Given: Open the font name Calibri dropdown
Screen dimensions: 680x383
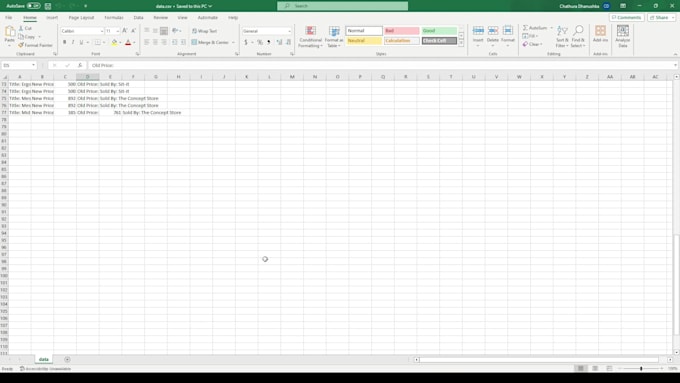Looking at the screenshot, I should tap(101, 31).
